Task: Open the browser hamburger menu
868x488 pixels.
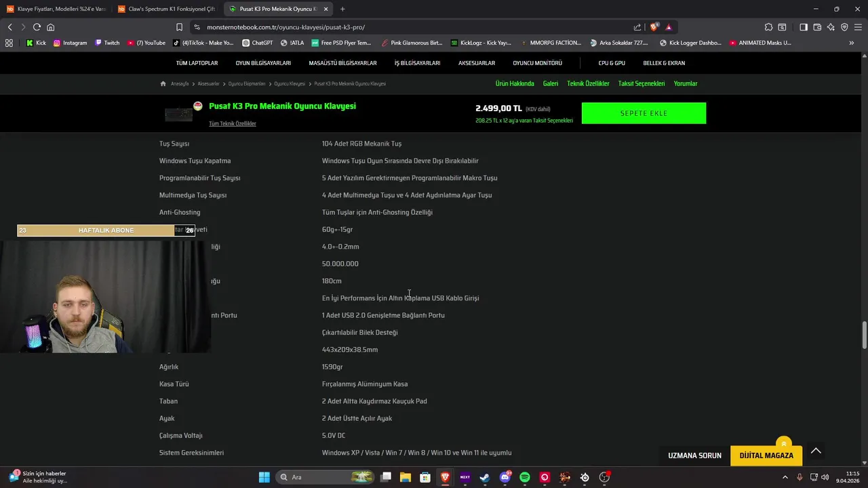Action: click(x=858, y=27)
